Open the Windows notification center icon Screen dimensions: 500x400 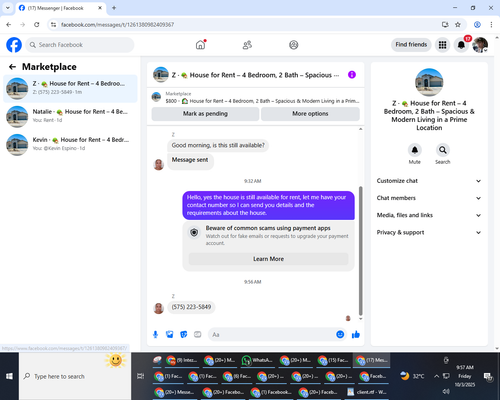coord(488,376)
